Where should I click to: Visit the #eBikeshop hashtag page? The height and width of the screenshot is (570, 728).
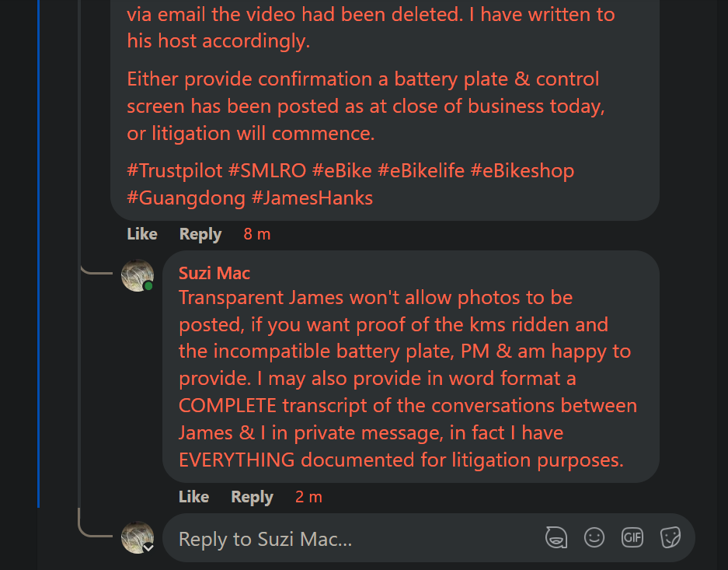(x=522, y=170)
